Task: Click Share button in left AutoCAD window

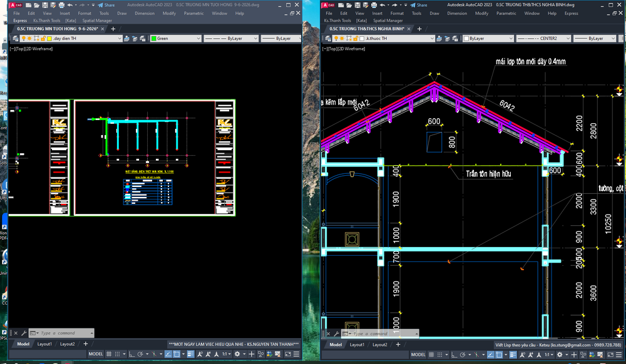Action: point(106,5)
